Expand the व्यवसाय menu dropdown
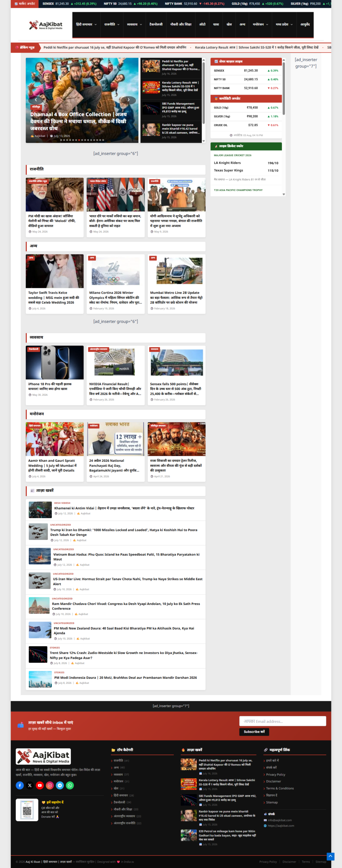Viewport: 342px width, 868px height. click(134, 24)
